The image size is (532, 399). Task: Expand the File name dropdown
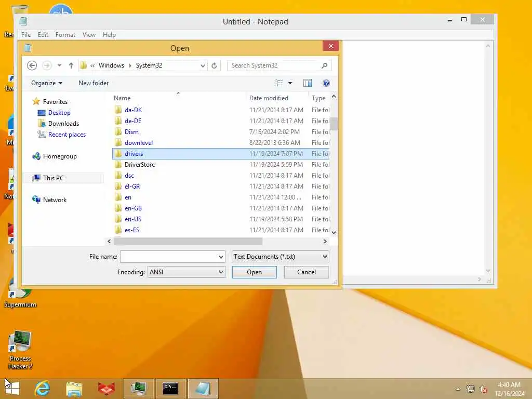tap(221, 257)
